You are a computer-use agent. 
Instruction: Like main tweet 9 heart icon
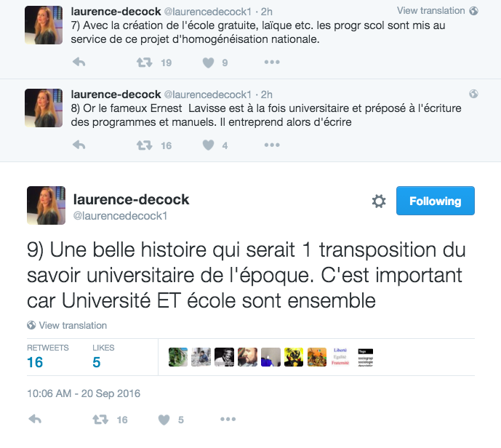click(x=164, y=420)
